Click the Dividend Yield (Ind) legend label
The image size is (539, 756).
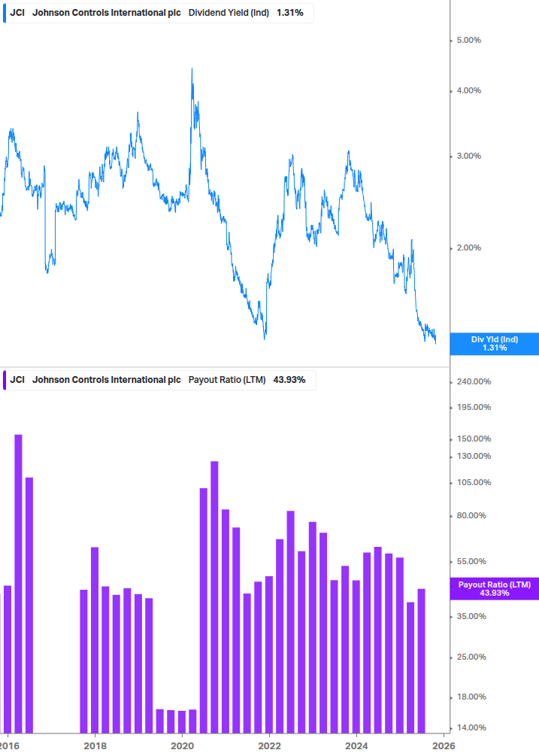pyautogui.click(x=228, y=12)
